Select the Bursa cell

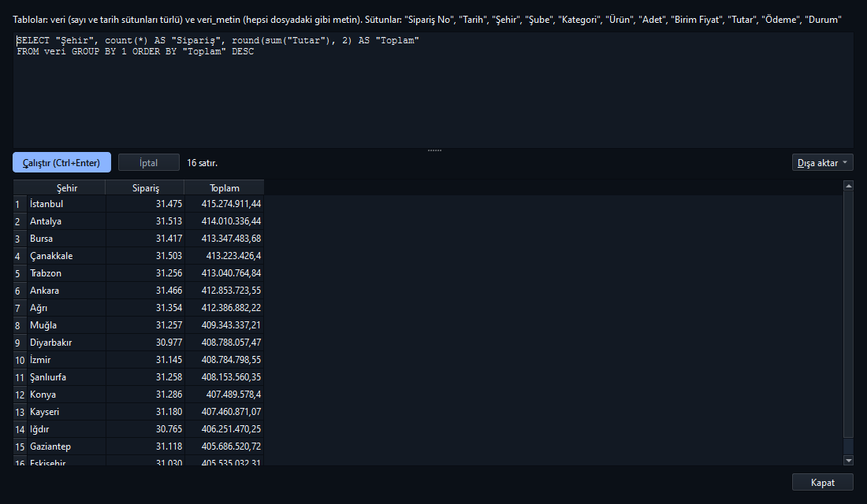point(66,238)
